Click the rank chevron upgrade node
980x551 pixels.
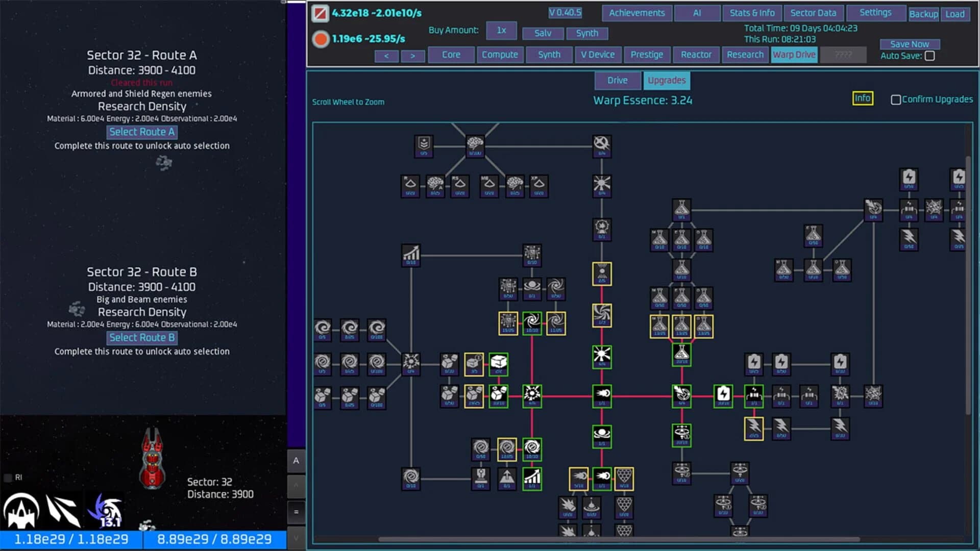(423, 146)
